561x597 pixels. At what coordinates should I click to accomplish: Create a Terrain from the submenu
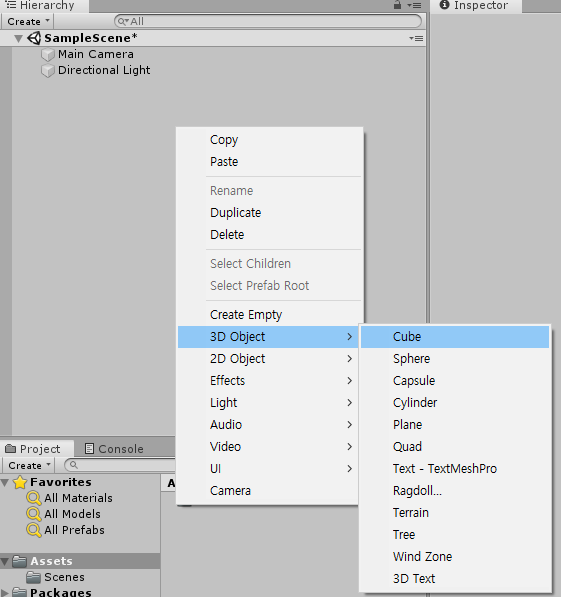455,513
